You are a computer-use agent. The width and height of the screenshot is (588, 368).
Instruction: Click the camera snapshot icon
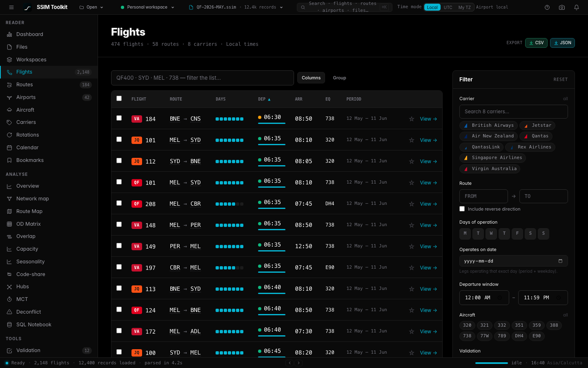point(562,7)
